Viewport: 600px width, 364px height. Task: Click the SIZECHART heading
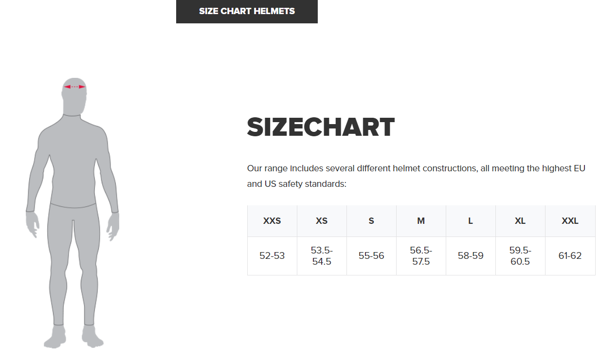(x=321, y=127)
